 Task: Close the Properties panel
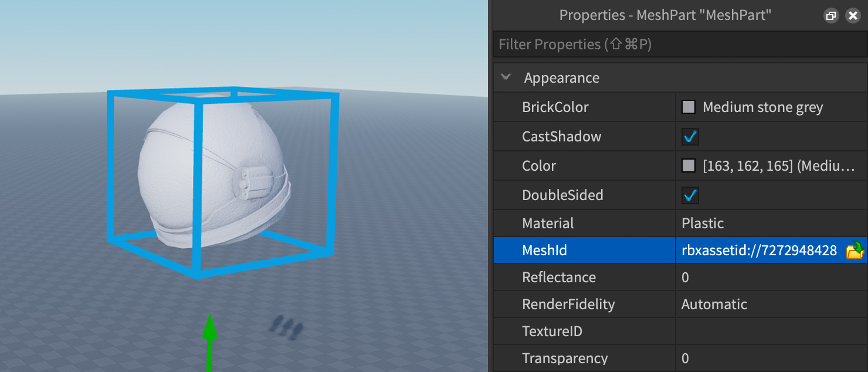tap(853, 16)
